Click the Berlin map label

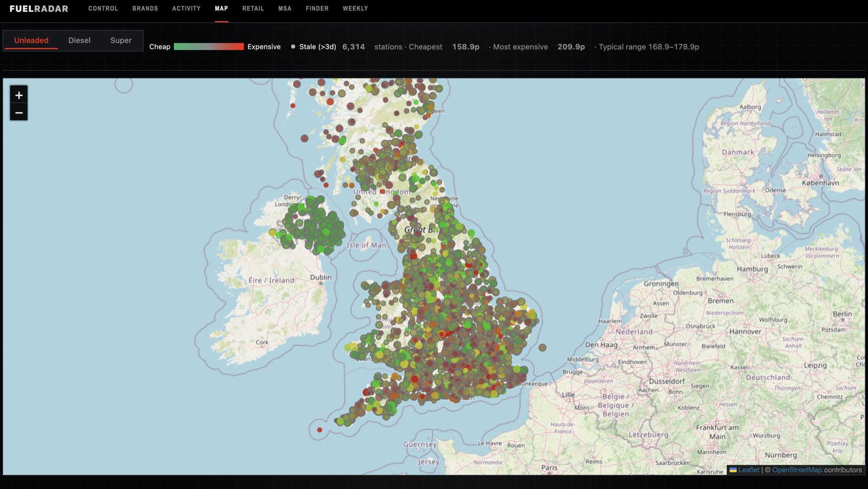pyautogui.click(x=843, y=314)
